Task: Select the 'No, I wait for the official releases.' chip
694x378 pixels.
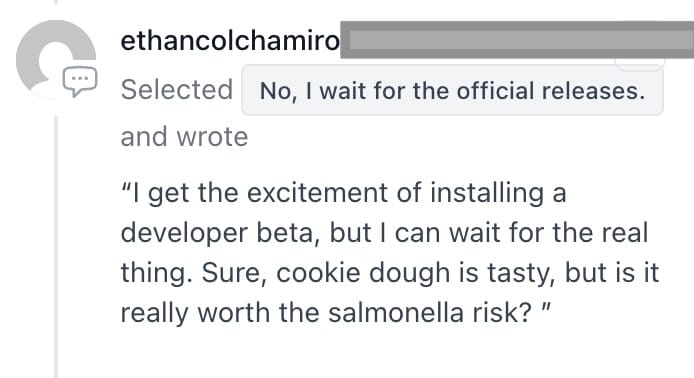Action: (452, 90)
